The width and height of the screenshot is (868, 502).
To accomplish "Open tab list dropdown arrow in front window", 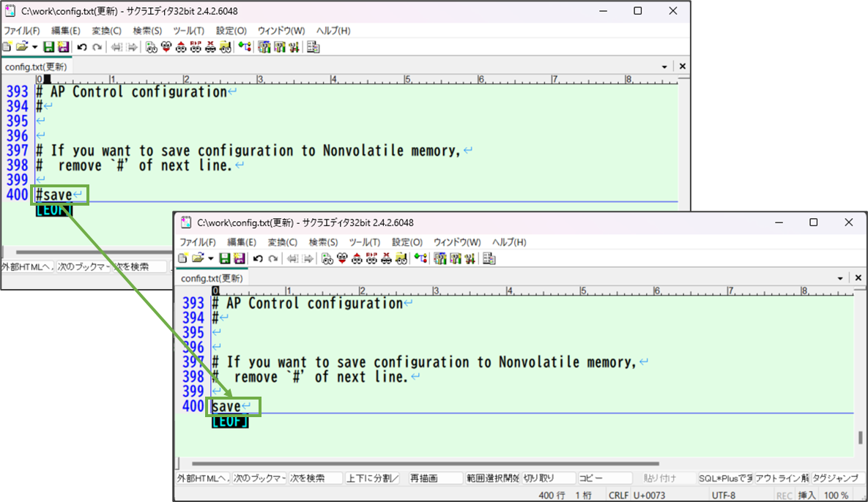I will [839, 278].
